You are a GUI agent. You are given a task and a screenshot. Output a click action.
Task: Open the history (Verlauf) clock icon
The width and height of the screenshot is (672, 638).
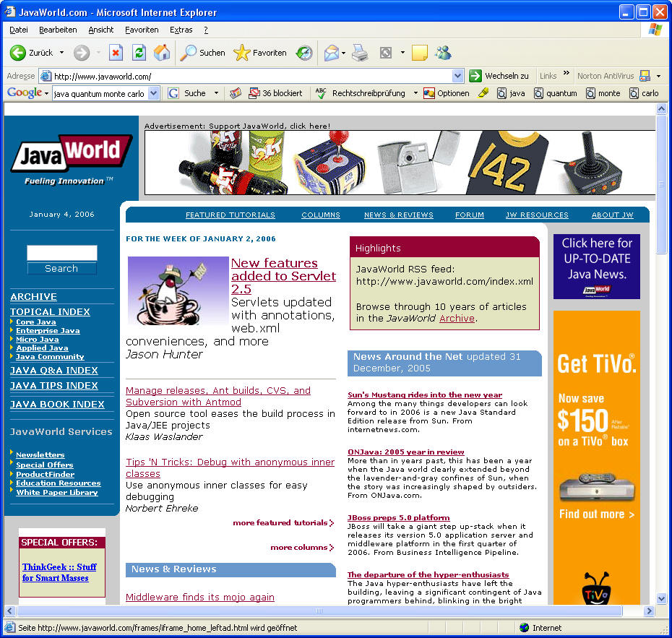point(305,53)
